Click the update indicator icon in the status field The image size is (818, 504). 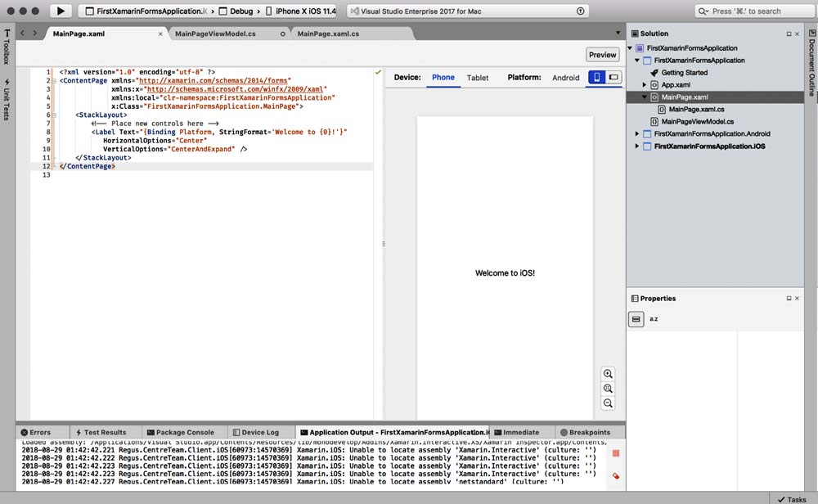pos(580,11)
